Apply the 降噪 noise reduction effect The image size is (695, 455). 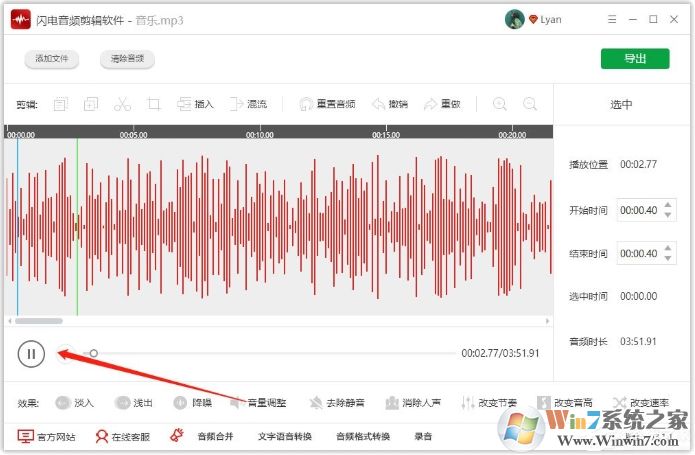point(193,403)
